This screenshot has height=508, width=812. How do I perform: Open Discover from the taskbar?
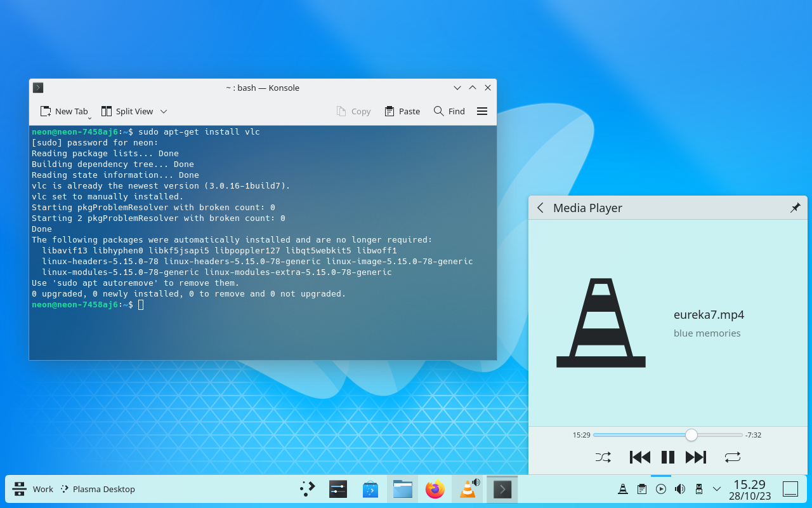(x=370, y=489)
